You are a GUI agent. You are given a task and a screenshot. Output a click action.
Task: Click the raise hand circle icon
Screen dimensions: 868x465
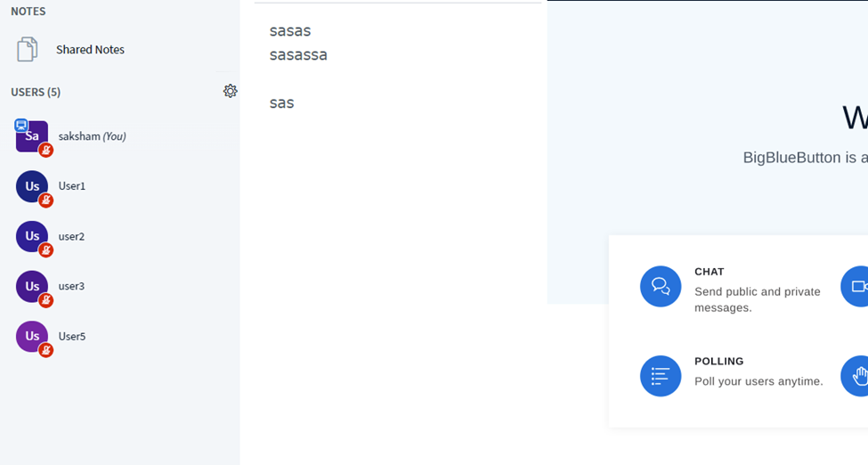pos(855,376)
